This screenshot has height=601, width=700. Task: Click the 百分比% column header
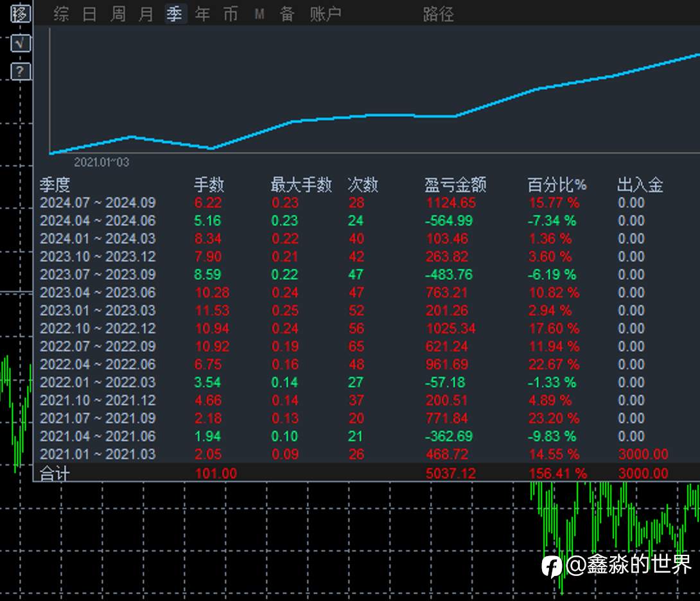[x=557, y=184]
